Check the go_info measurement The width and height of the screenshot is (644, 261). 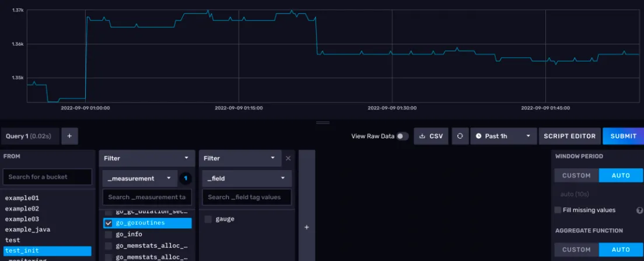(108, 234)
